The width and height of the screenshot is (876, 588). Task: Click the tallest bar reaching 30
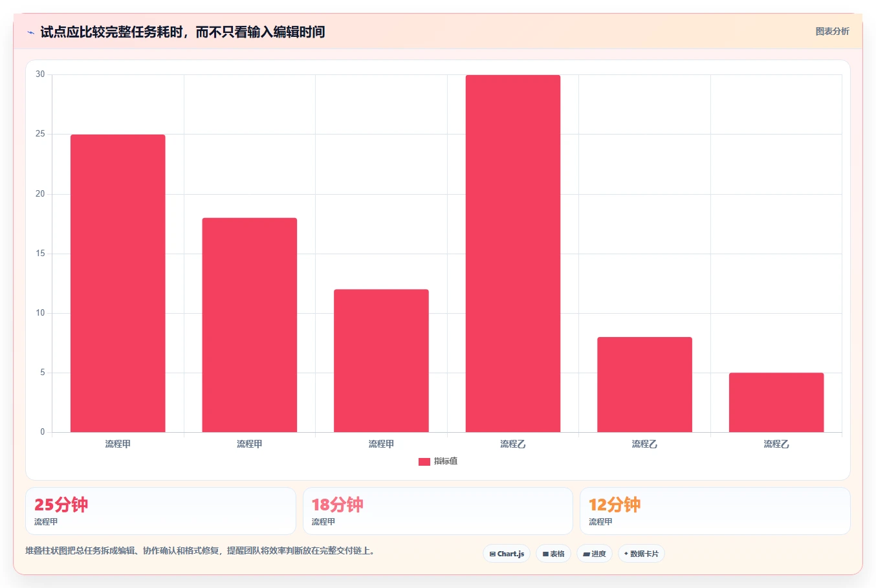[x=513, y=254]
